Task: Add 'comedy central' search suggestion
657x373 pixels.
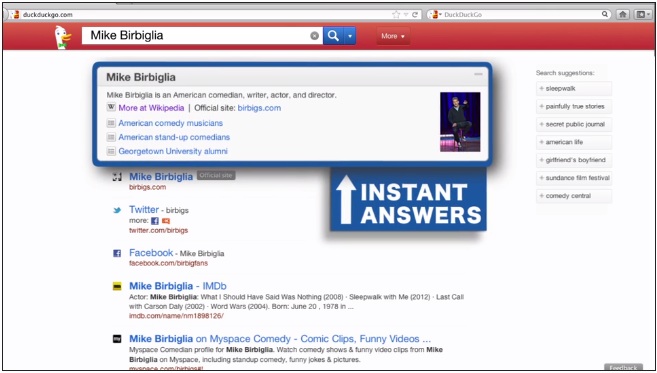Action: tap(574, 196)
